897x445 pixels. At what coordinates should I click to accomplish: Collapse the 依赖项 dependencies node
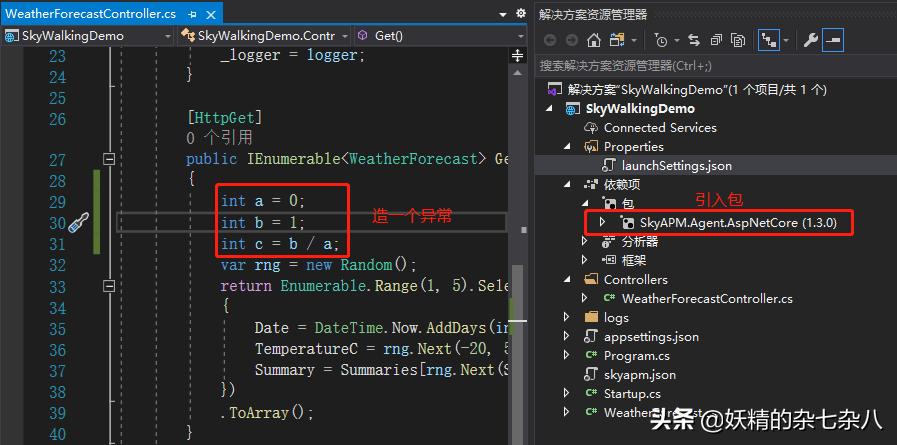pos(567,185)
